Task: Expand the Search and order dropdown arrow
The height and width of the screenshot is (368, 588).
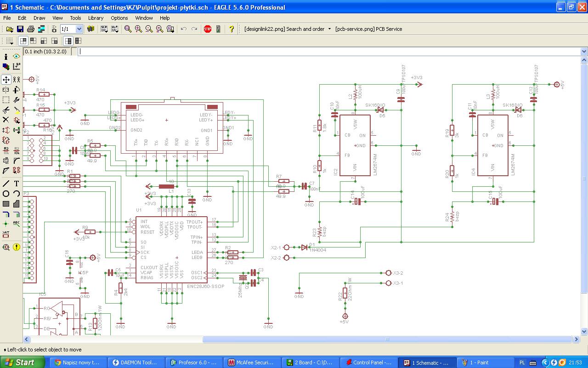Action: [x=329, y=29]
